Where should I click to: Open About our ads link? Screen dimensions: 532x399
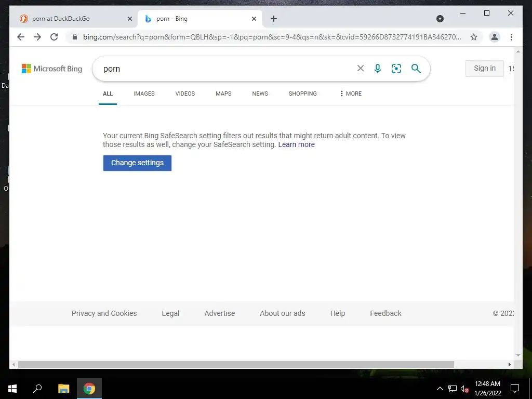282,313
